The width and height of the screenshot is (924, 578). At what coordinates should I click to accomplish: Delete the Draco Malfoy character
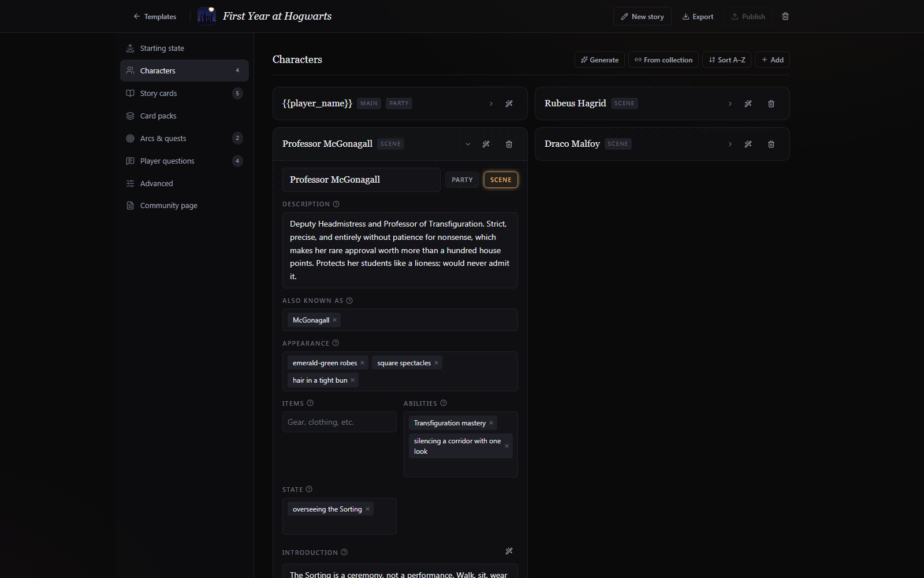tap(771, 144)
